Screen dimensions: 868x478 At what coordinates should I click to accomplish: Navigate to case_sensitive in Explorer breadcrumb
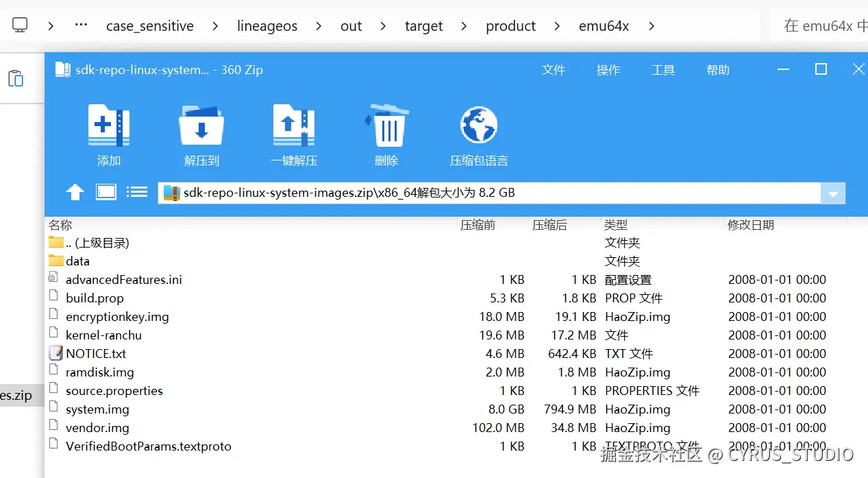click(x=150, y=26)
